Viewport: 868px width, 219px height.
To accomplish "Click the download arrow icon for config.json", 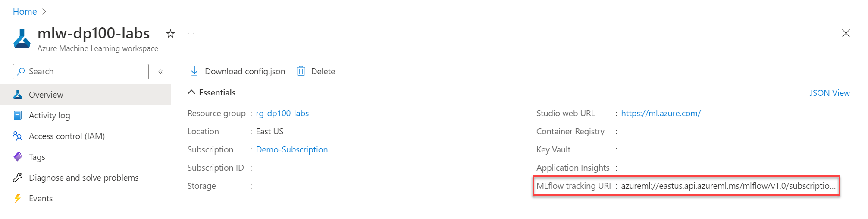I will coord(194,71).
